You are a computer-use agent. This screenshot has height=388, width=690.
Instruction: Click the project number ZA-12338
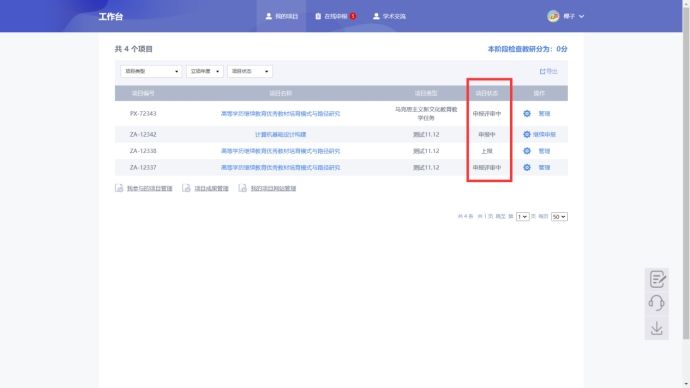[143, 151]
